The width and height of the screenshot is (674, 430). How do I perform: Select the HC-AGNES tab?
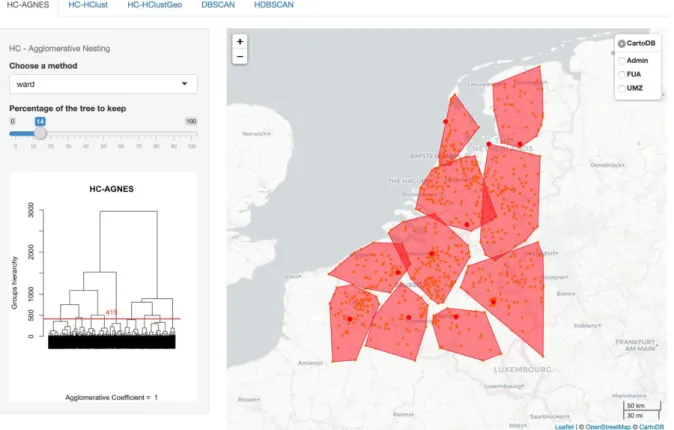28,5
